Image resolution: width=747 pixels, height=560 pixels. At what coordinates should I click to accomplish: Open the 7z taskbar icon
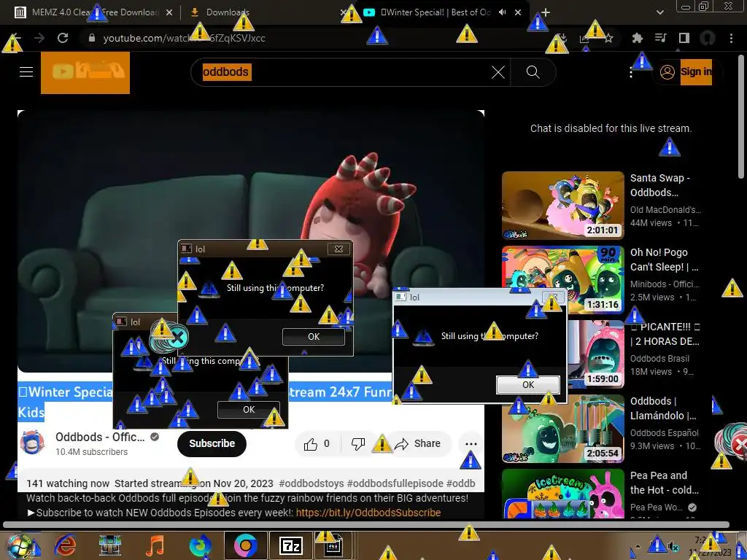click(x=290, y=545)
